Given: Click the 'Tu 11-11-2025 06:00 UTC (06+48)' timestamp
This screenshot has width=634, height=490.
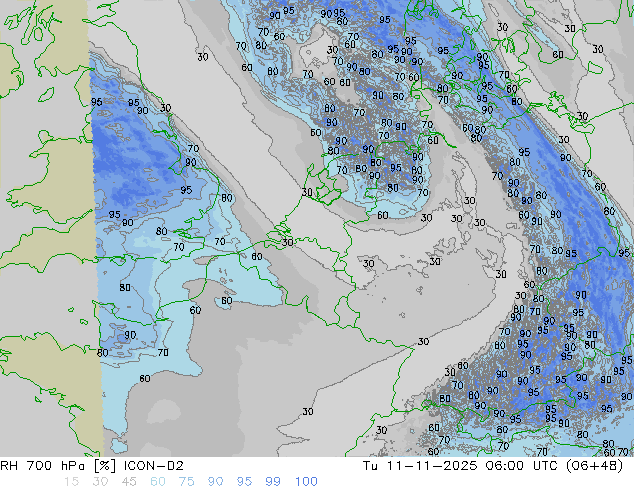Looking at the screenshot, I should pyautogui.click(x=493, y=466).
